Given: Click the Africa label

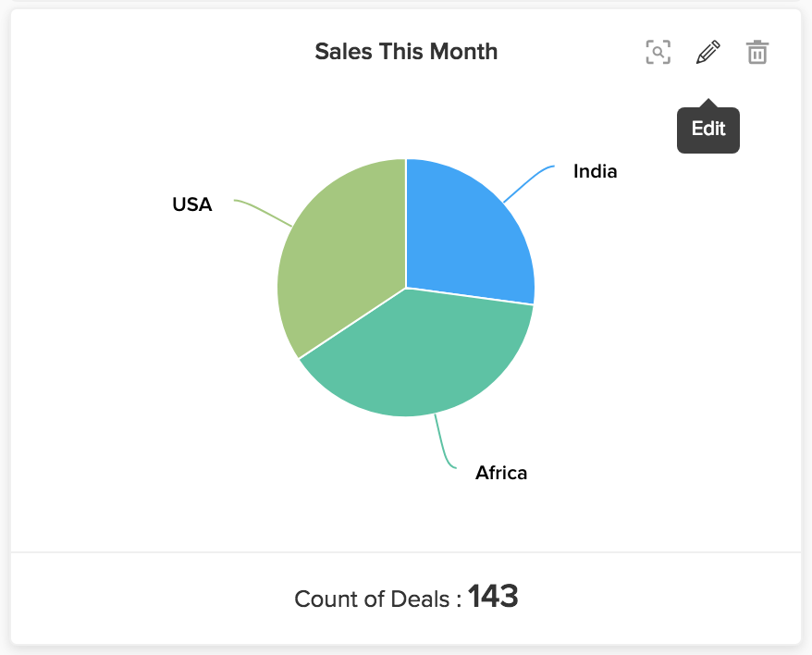Looking at the screenshot, I should [x=501, y=473].
